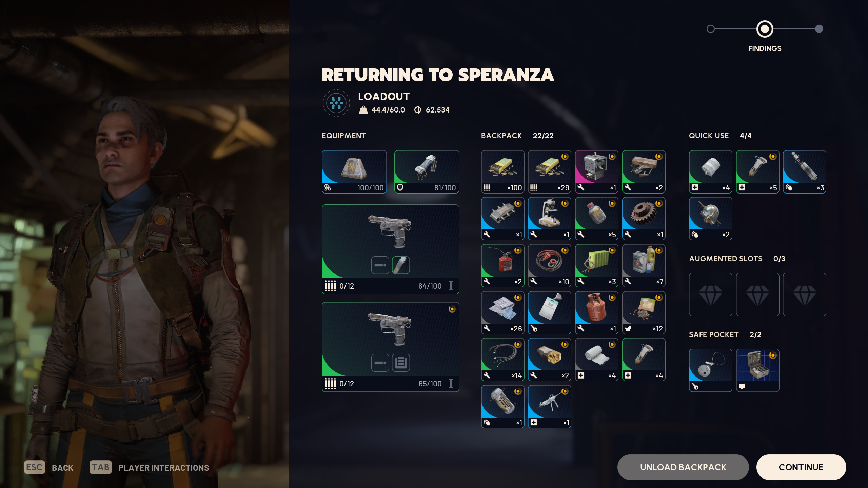Jump to the final progress step dot

point(819,29)
